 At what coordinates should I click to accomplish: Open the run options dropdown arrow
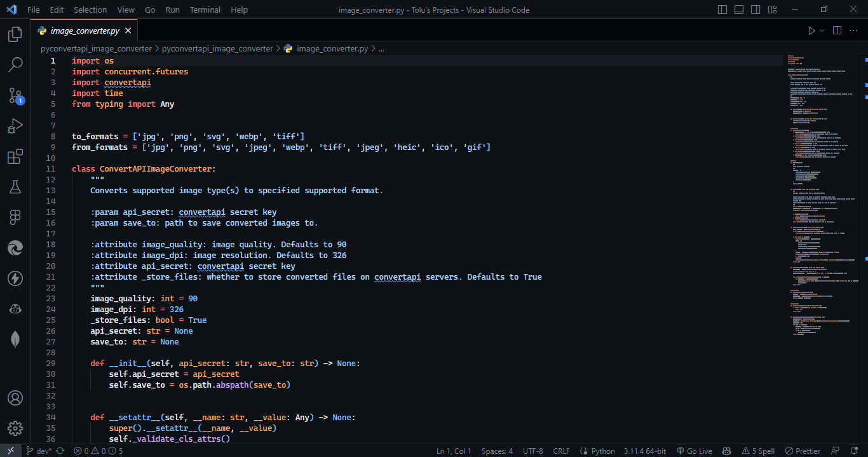[x=822, y=31]
